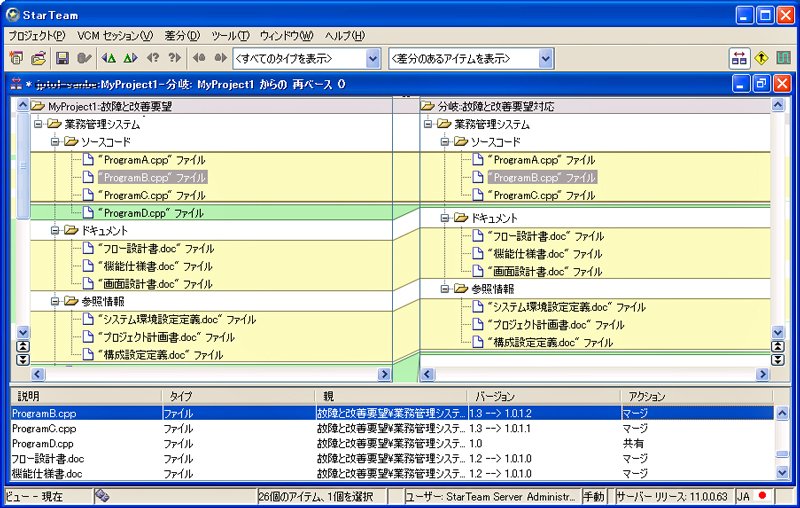Click ProgramA.cpp file icon in left pane

(88, 160)
